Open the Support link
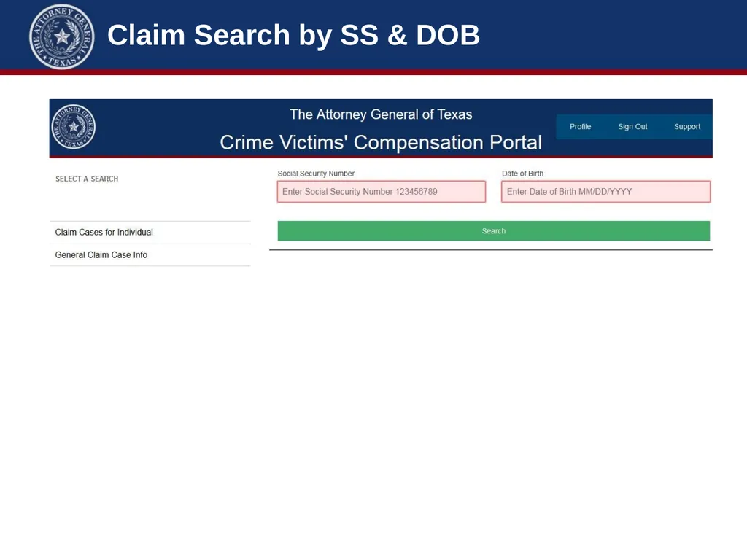 687,127
